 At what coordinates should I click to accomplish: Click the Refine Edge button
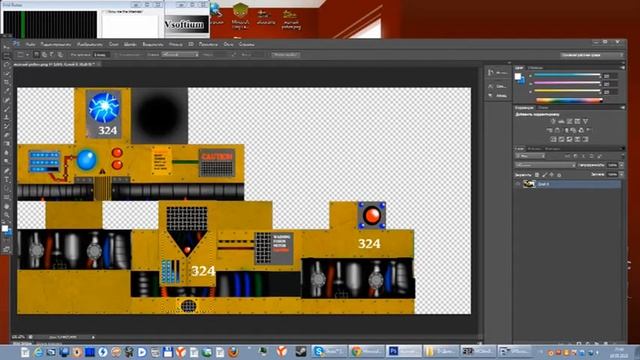pyautogui.click(x=286, y=54)
